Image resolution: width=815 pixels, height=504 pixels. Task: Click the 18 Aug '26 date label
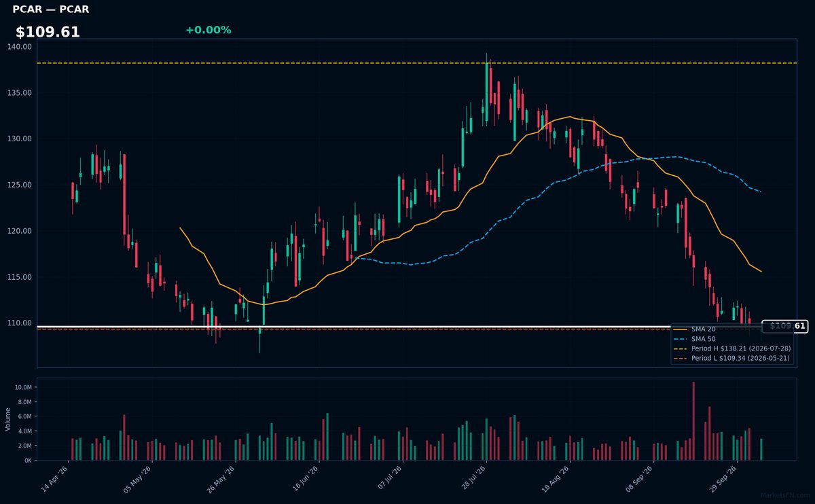coord(555,480)
